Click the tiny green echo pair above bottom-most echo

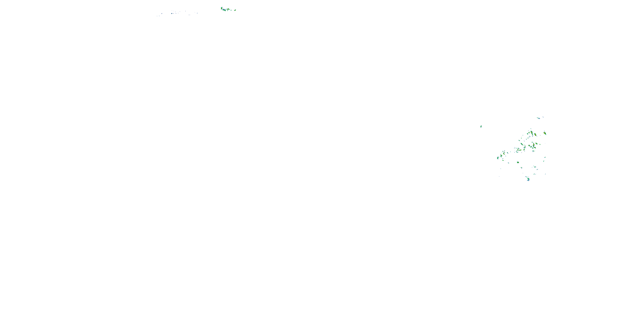[527, 177]
